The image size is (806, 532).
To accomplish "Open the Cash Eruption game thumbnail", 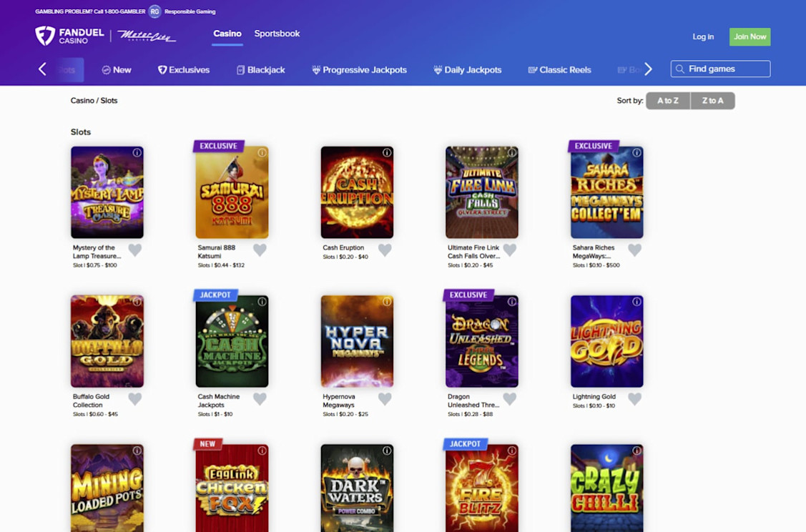I will click(358, 192).
